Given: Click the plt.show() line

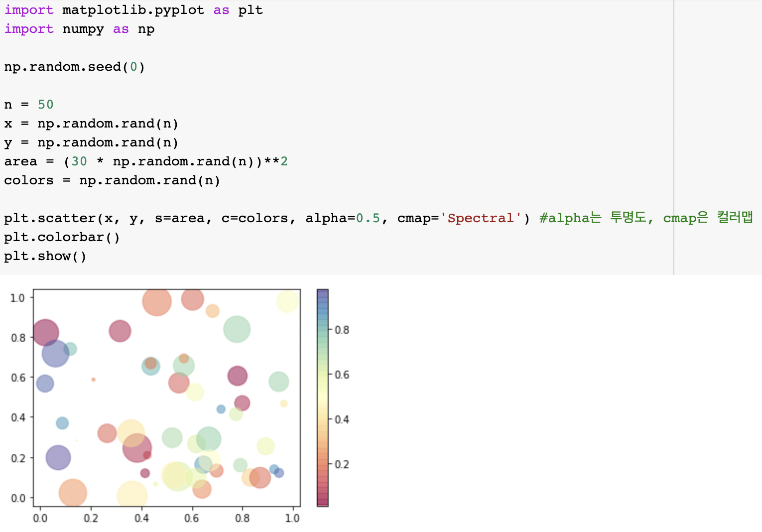Looking at the screenshot, I should pos(45,256).
